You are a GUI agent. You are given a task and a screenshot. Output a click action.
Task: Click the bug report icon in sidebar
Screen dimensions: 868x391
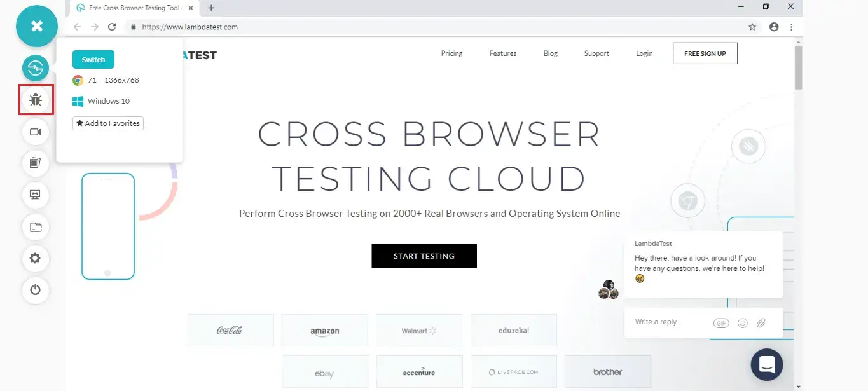pyautogui.click(x=36, y=100)
